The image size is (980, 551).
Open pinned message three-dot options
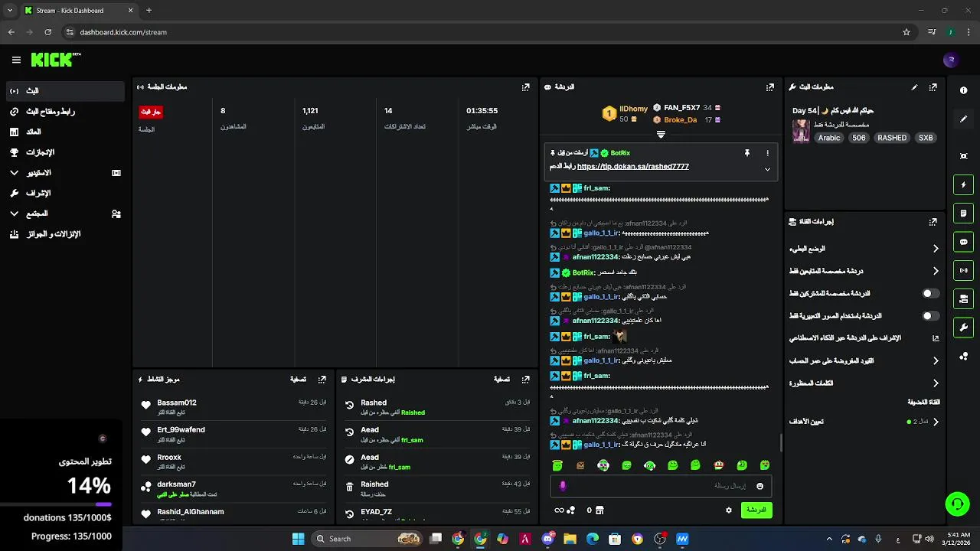(x=767, y=153)
